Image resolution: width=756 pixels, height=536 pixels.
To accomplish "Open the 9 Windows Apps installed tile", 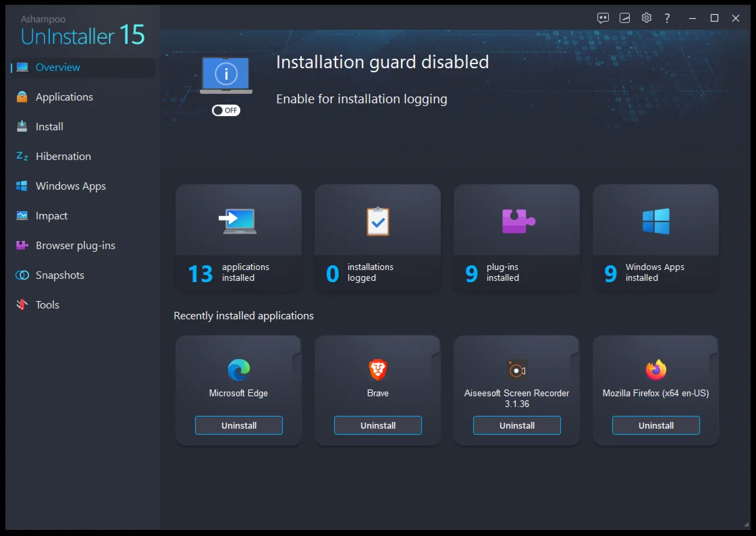I will (x=655, y=238).
